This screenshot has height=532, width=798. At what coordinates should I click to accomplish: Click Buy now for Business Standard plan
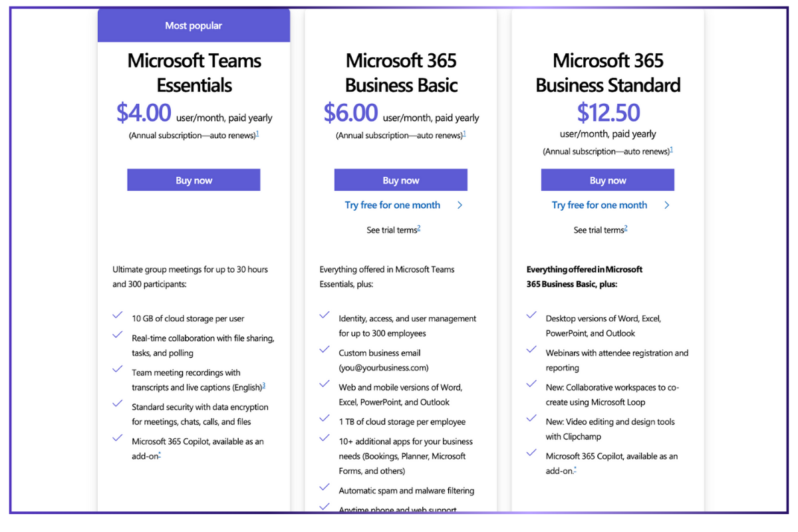[x=607, y=180]
